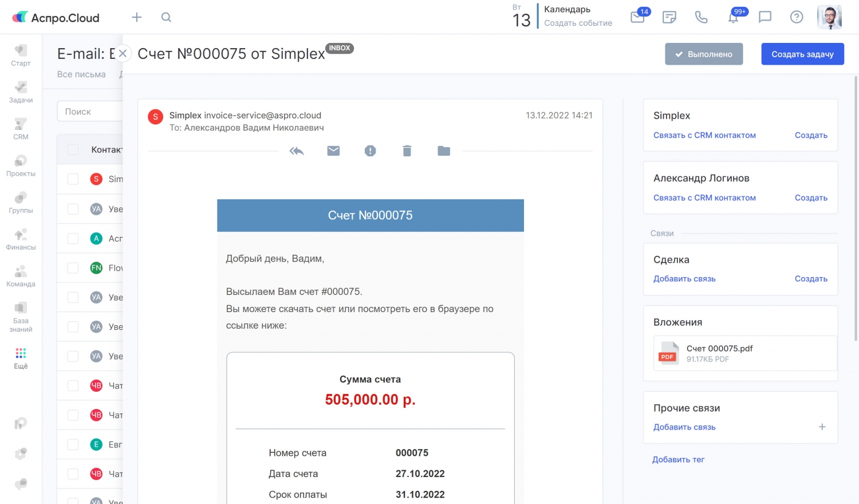The height and width of the screenshot is (504, 859).
Task: Move email to folder with folder icon
Action: [444, 151]
